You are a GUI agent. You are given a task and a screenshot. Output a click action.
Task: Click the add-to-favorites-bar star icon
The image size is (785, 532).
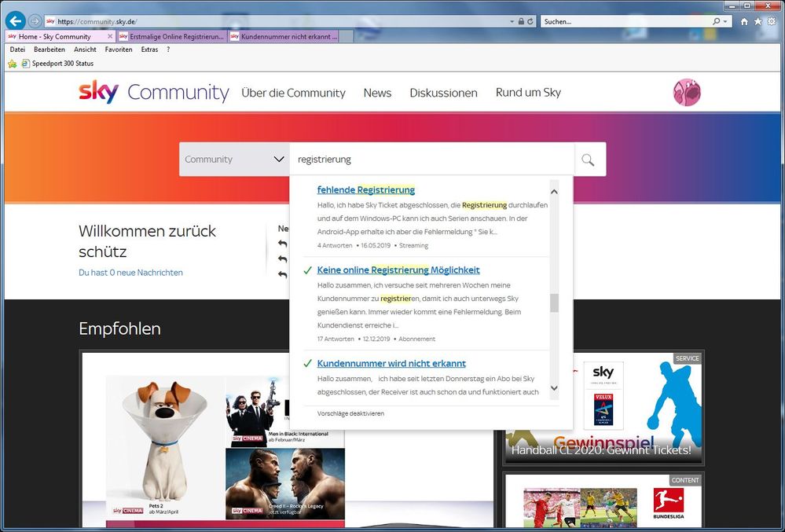(12, 64)
